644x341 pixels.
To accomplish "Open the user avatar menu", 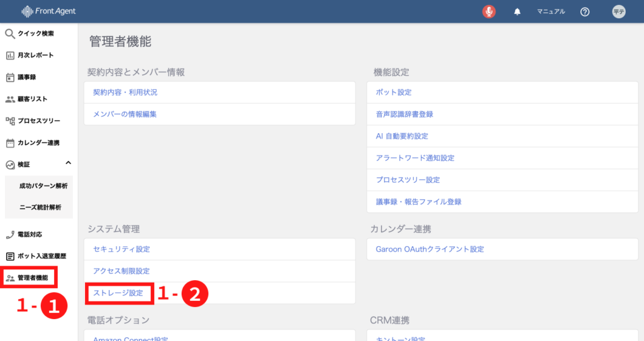I will (x=619, y=11).
